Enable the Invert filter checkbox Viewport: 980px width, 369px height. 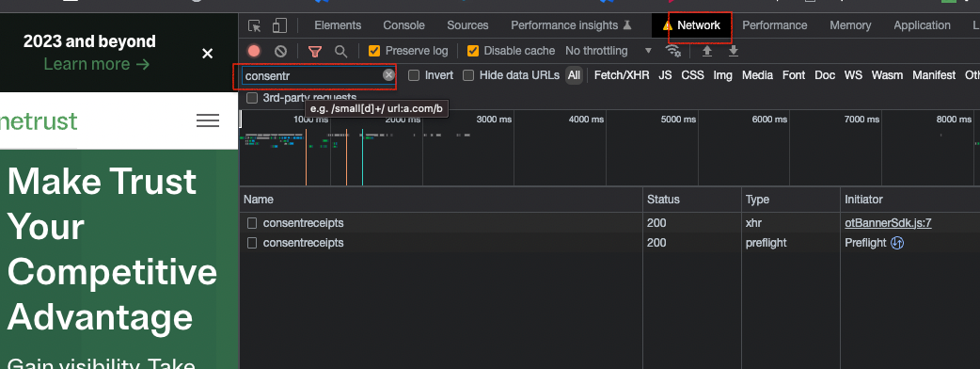click(414, 75)
